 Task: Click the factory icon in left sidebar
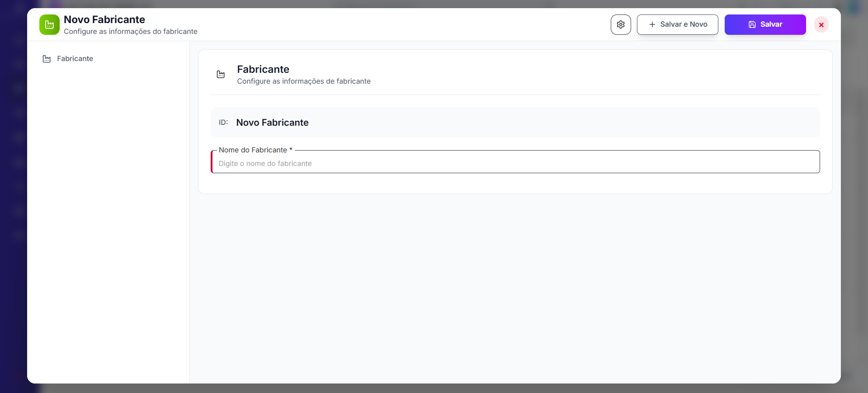pos(47,59)
